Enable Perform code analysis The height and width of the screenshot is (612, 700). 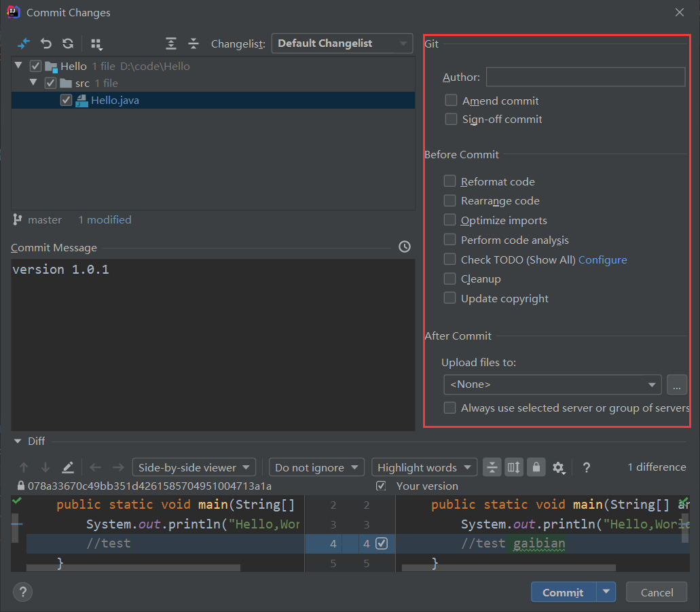point(449,240)
